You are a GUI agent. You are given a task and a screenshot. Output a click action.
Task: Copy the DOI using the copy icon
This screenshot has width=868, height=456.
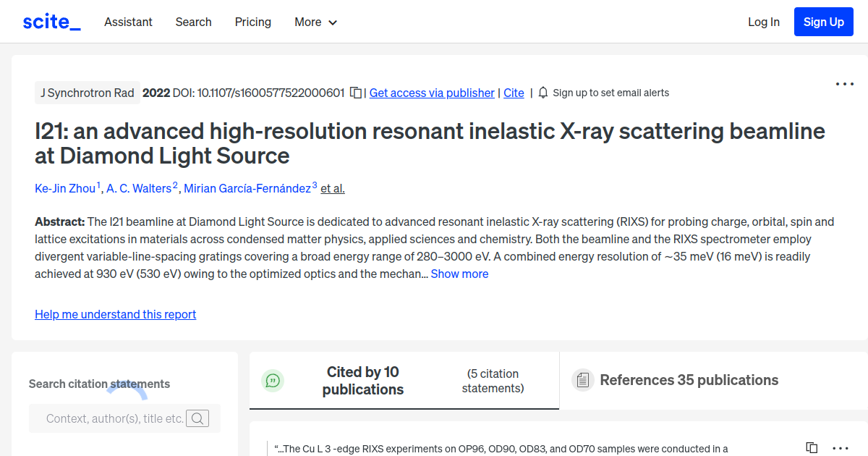pos(354,93)
